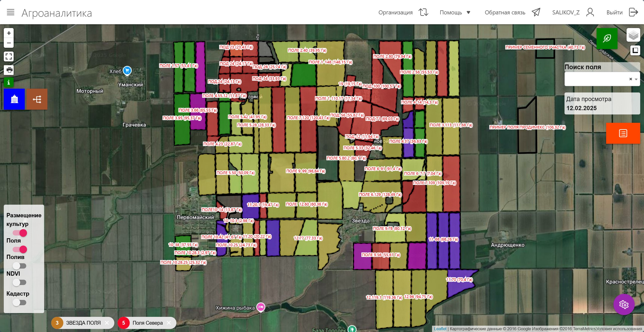Enable the NDVI layer toggle

pos(19,282)
